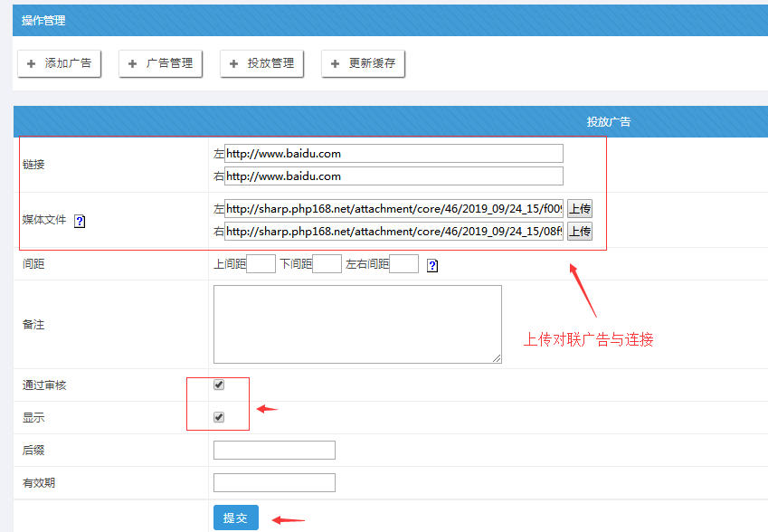Uncheck the 显示 checkbox
This screenshot has width=768, height=532.
219,417
